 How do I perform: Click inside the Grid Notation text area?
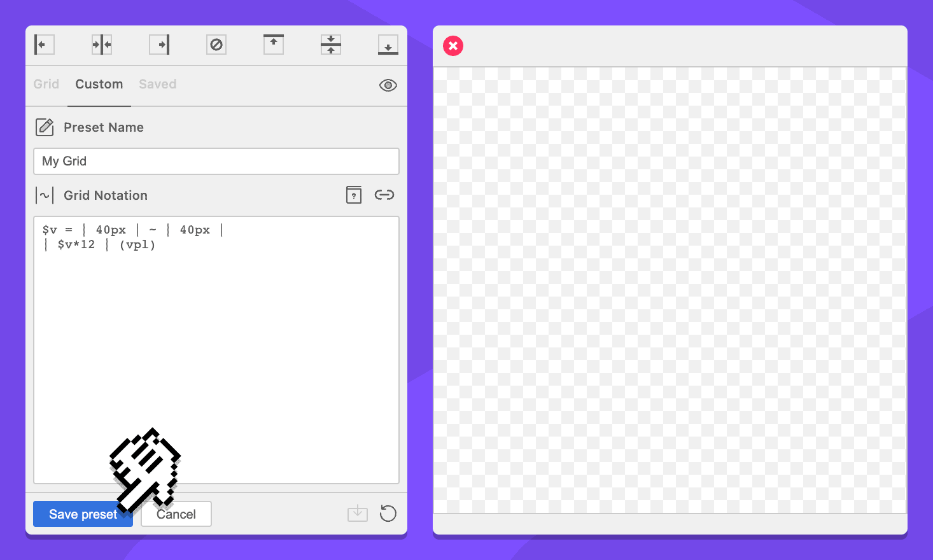click(x=216, y=350)
